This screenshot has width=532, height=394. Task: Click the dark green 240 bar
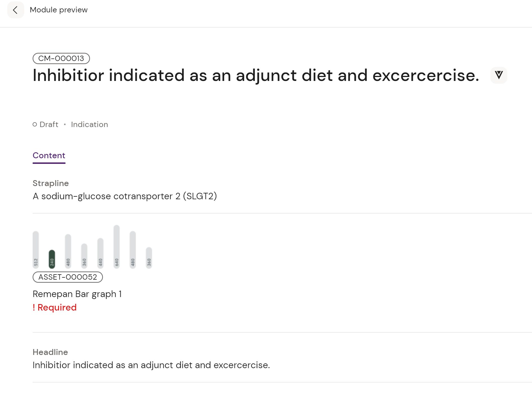(52, 259)
